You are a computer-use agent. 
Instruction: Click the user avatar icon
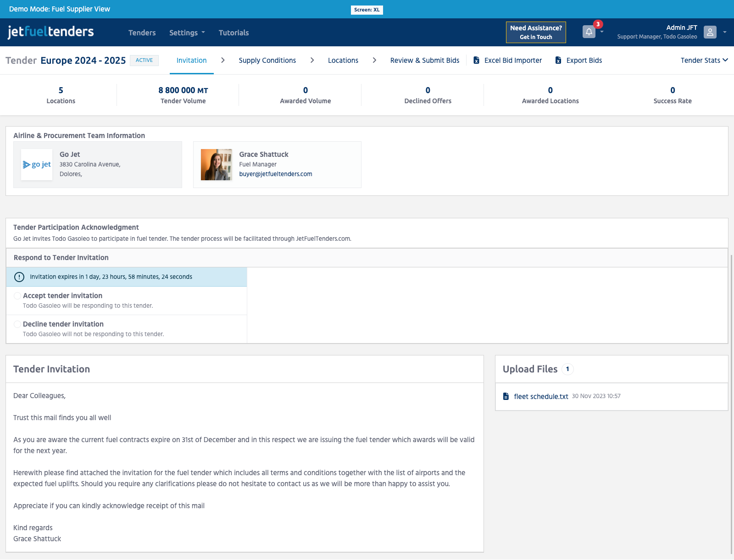710,32
